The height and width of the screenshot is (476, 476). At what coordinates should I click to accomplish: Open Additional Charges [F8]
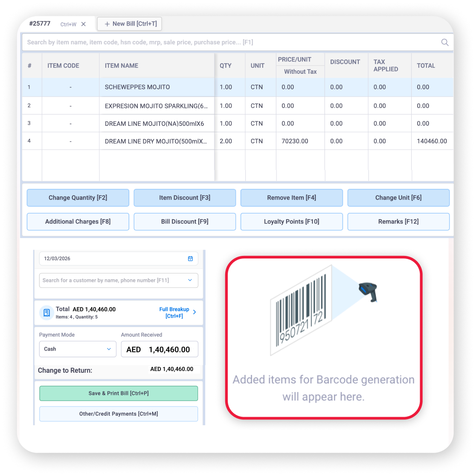coord(78,222)
